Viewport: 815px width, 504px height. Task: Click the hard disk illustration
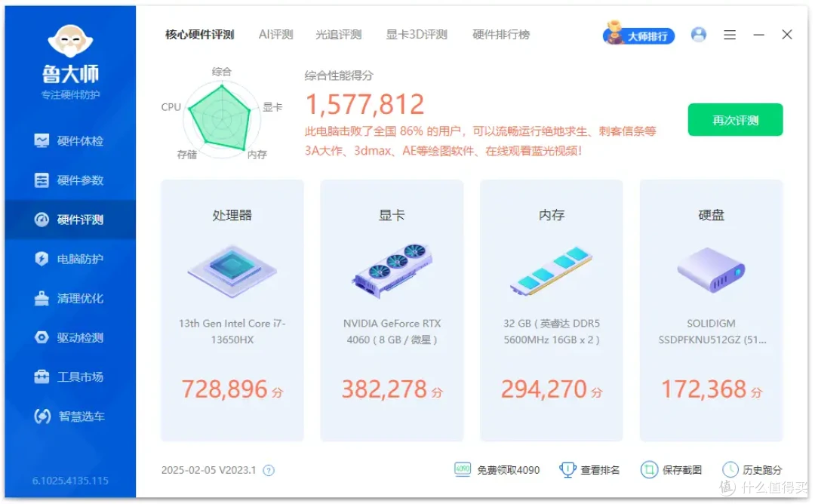(x=711, y=269)
